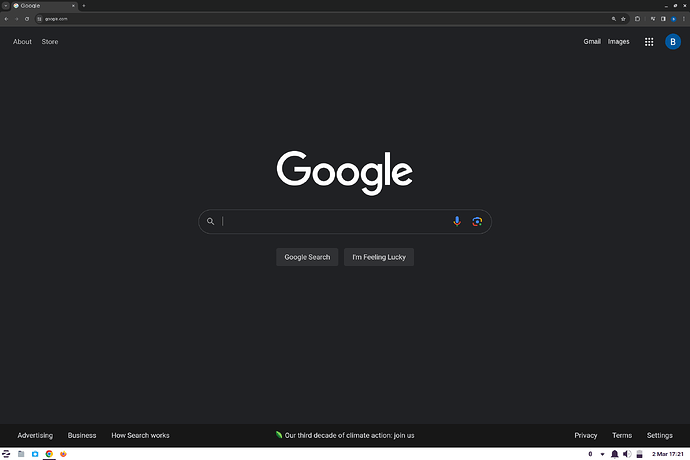This screenshot has height=460, width=690.
Task: Open the Google Store link
Action: coord(50,42)
